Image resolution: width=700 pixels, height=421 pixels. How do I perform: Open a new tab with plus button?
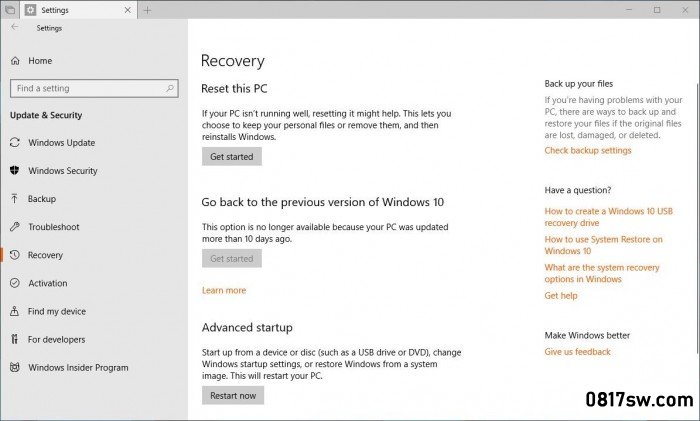(x=148, y=10)
